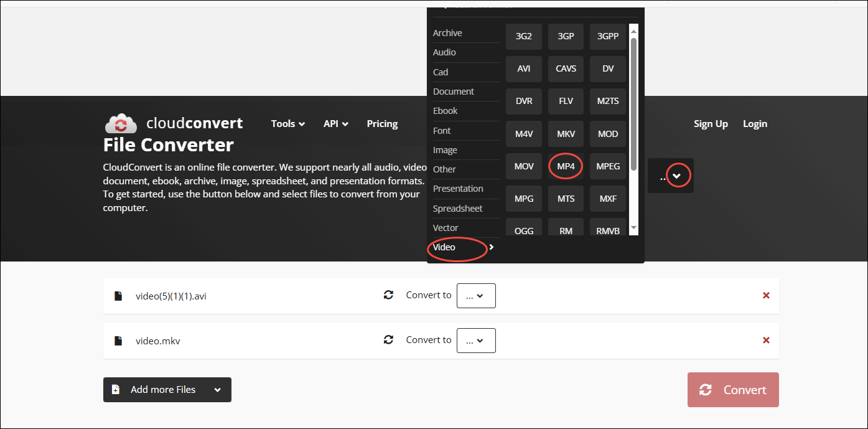Open the Pricing page link
The width and height of the screenshot is (868, 429).
tap(382, 124)
